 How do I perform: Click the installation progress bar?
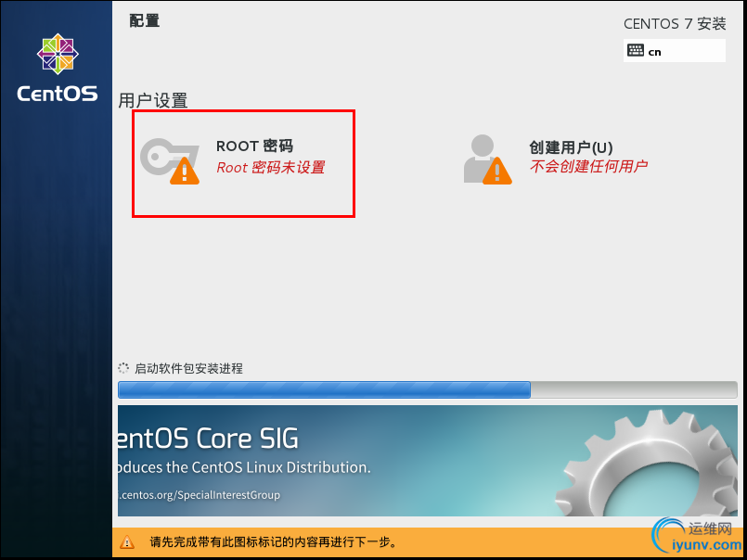click(428, 389)
